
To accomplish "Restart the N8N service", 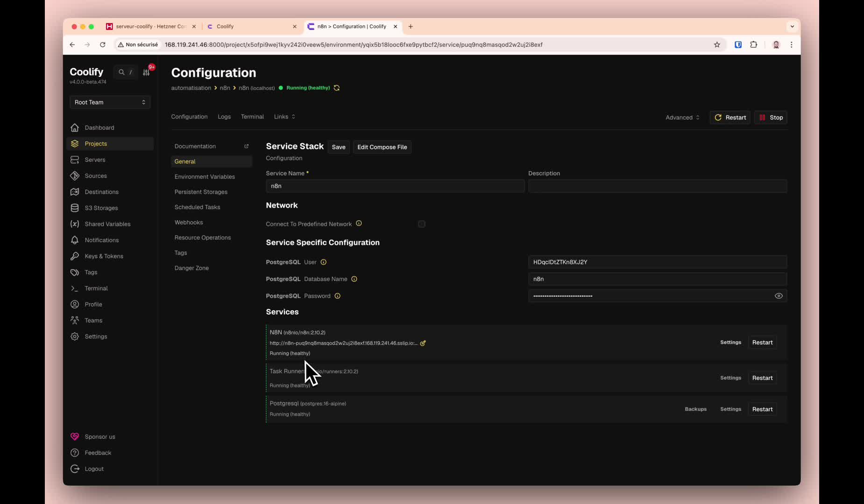I will 762,343.
